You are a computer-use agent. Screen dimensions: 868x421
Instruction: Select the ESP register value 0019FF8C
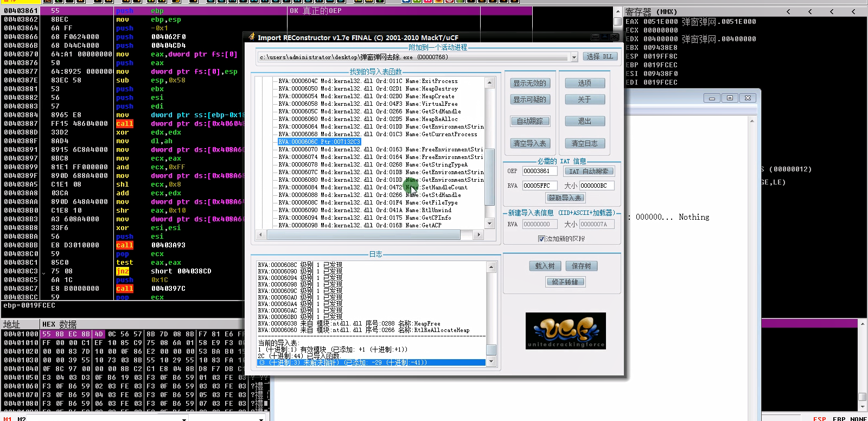660,56
